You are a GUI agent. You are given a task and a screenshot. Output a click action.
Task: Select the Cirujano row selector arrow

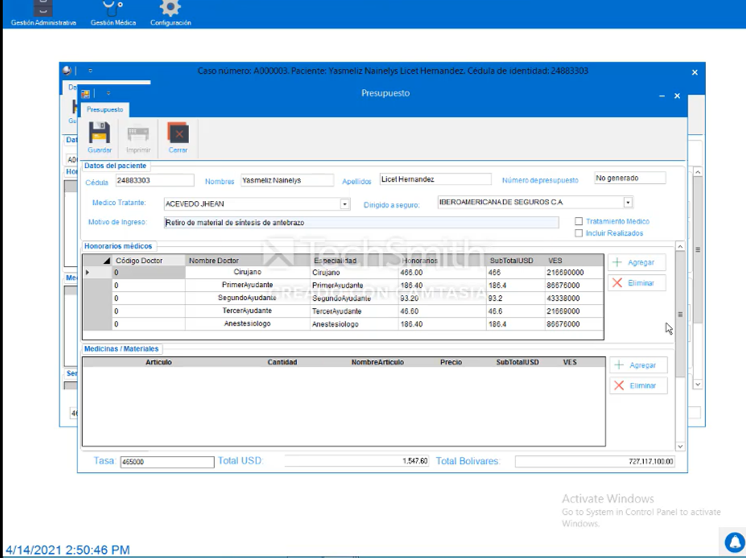tap(88, 273)
